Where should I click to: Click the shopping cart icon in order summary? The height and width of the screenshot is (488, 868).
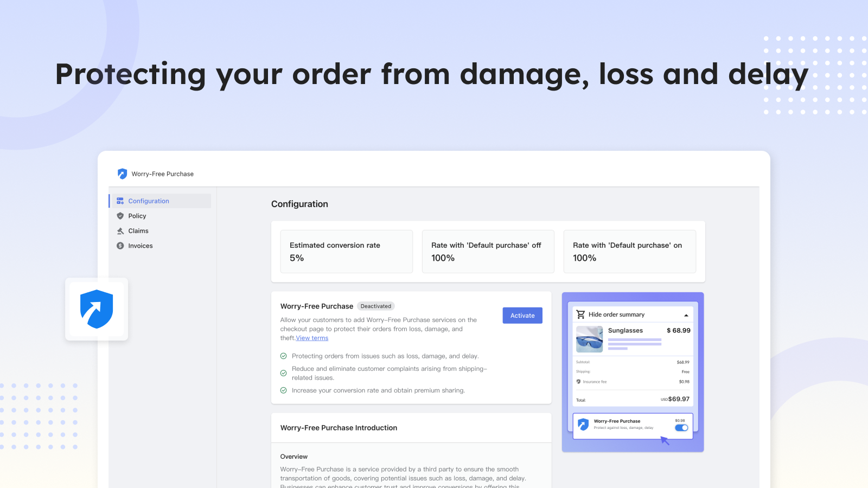[x=580, y=314]
